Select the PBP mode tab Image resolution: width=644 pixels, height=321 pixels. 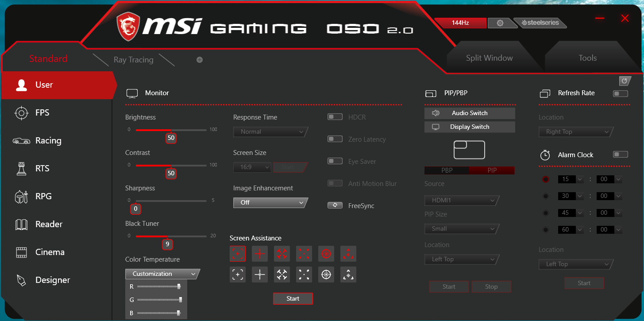[447, 170]
